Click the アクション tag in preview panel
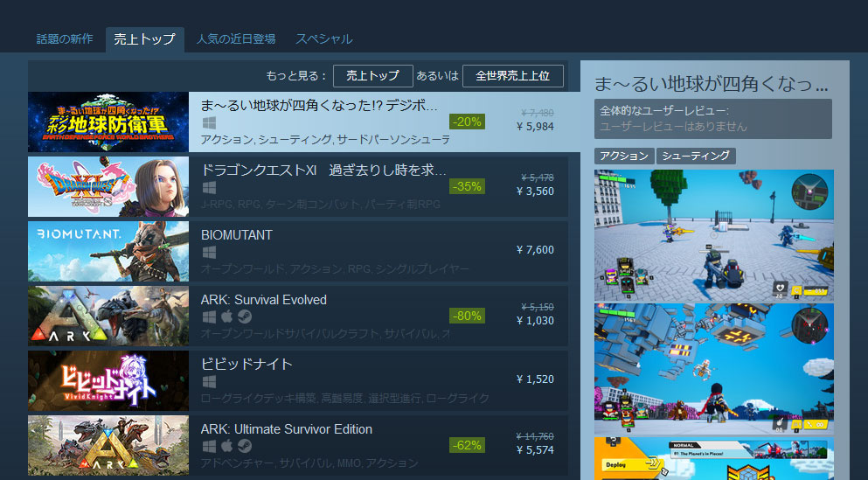The width and height of the screenshot is (868, 480). click(x=624, y=157)
